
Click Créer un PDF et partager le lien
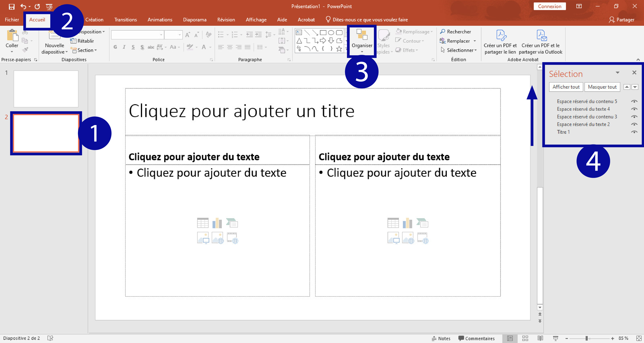[x=500, y=41]
